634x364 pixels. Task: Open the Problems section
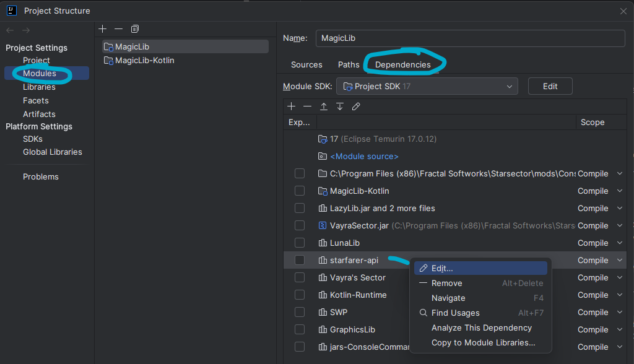click(41, 177)
